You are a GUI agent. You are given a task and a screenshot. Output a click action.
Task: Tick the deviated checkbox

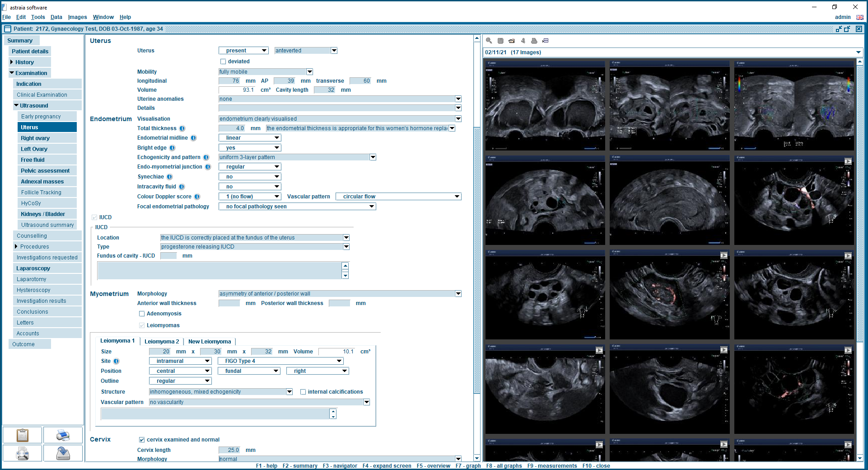[223, 61]
